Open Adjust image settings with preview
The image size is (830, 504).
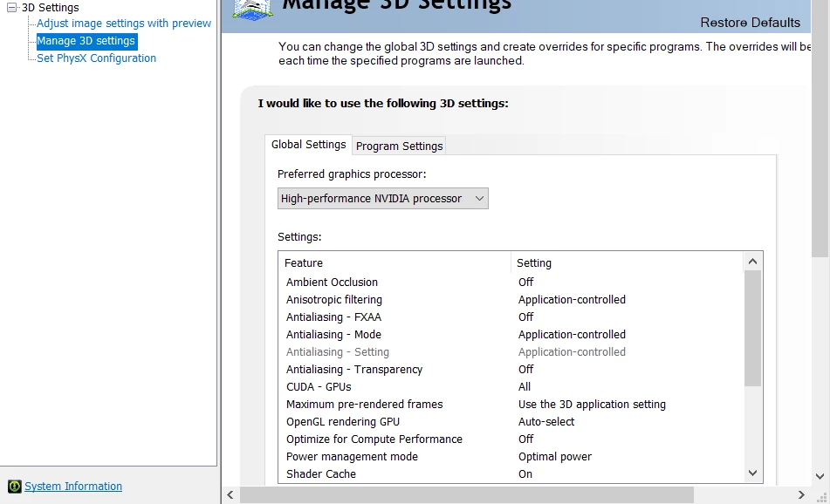(x=124, y=24)
